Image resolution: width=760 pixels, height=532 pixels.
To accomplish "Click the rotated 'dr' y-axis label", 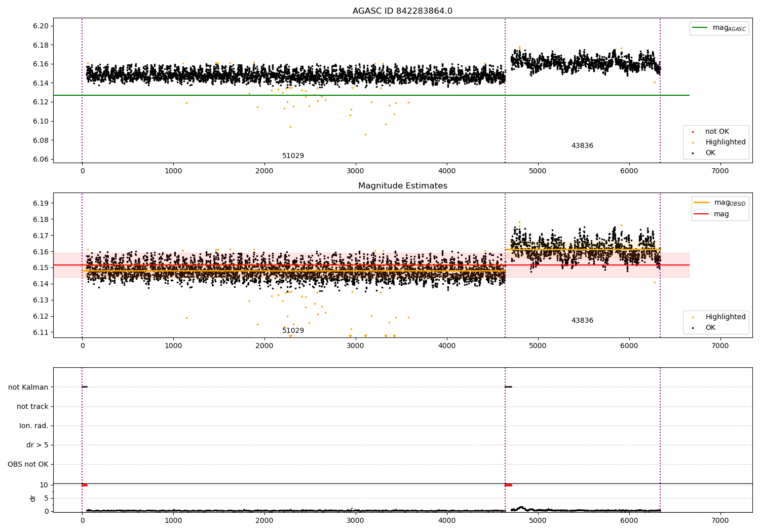I will [x=33, y=498].
